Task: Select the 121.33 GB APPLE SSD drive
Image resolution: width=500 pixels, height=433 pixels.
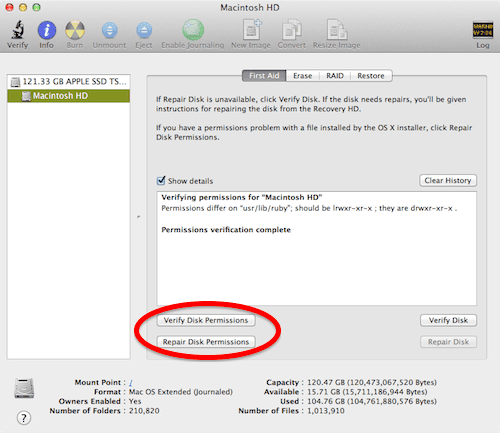Action: tap(69, 82)
